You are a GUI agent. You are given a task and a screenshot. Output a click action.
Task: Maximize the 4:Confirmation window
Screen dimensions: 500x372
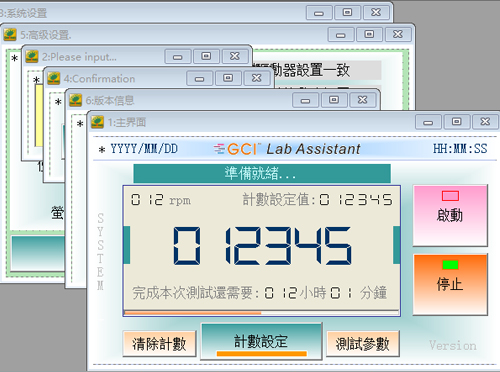pos(228,78)
